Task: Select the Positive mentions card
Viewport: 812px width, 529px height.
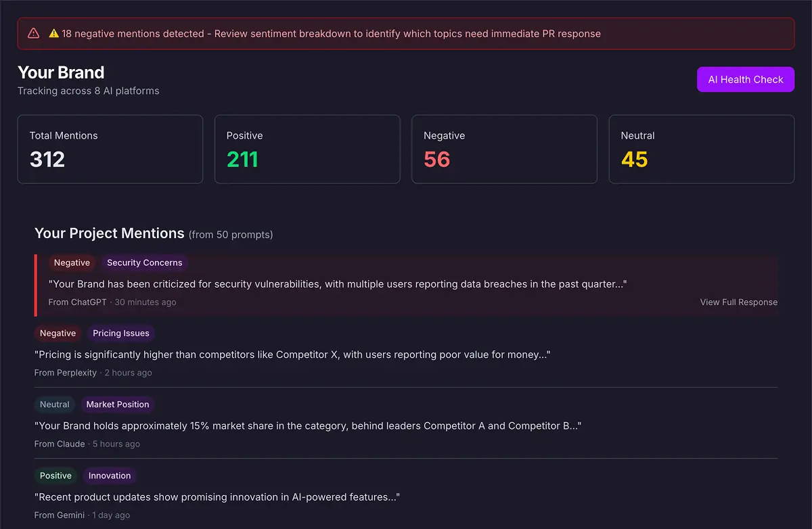Action: (307, 149)
